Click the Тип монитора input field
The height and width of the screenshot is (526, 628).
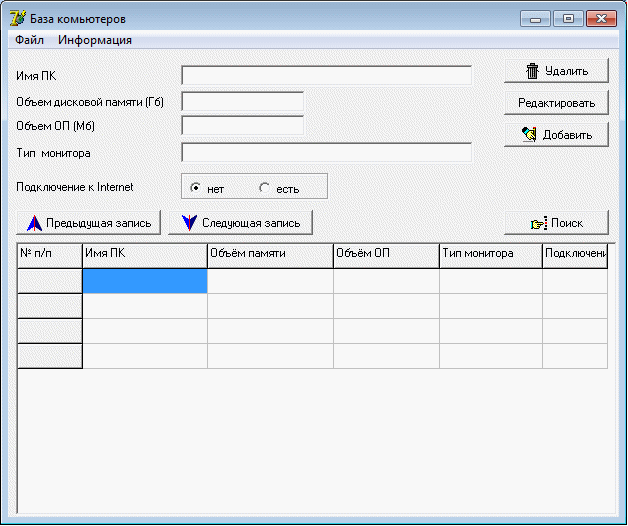click(326, 153)
